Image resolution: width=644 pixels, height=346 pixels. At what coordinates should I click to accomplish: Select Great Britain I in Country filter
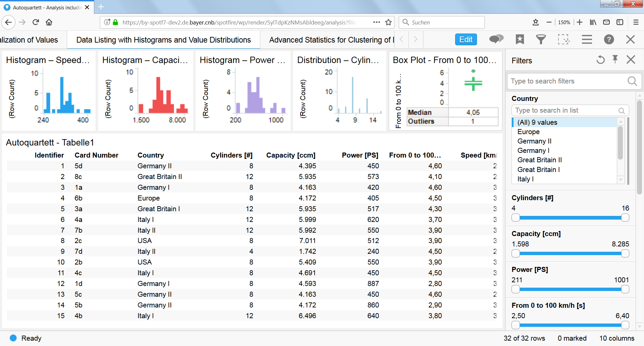pyautogui.click(x=538, y=170)
